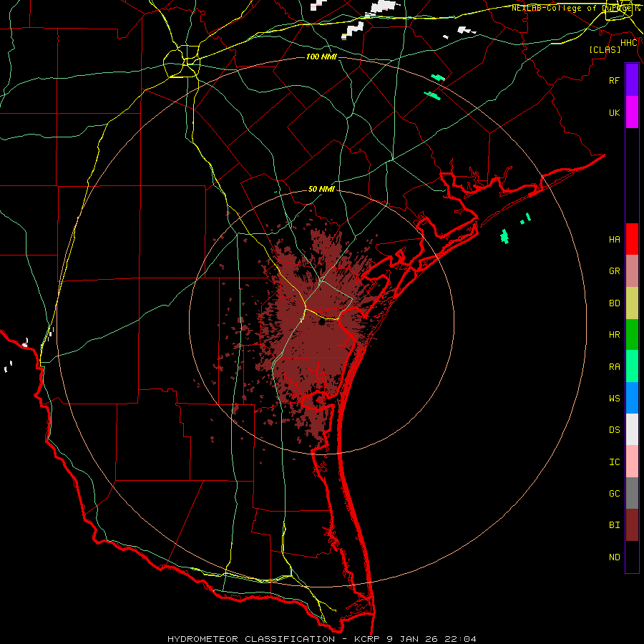The width and height of the screenshot is (644, 644).
Task: Click the WS legend label
Action: [x=614, y=399]
